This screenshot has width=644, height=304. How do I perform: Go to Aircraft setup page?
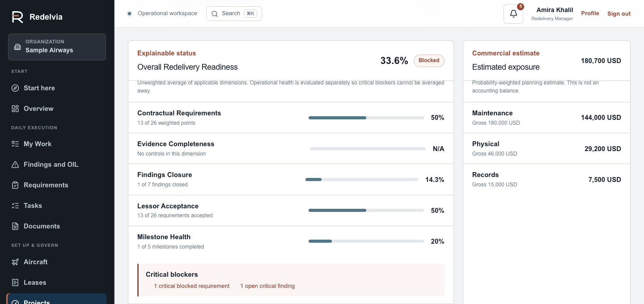[57, 262]
